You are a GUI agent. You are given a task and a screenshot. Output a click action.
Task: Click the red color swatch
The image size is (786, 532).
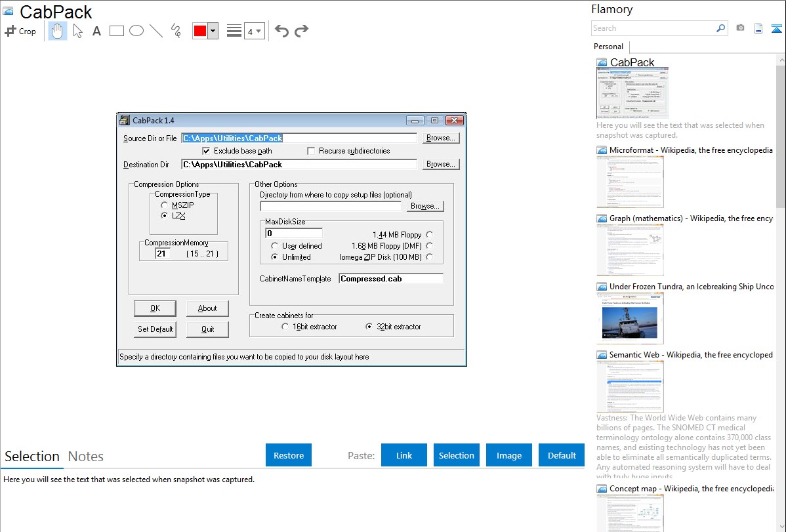click(x=200, y=31)
